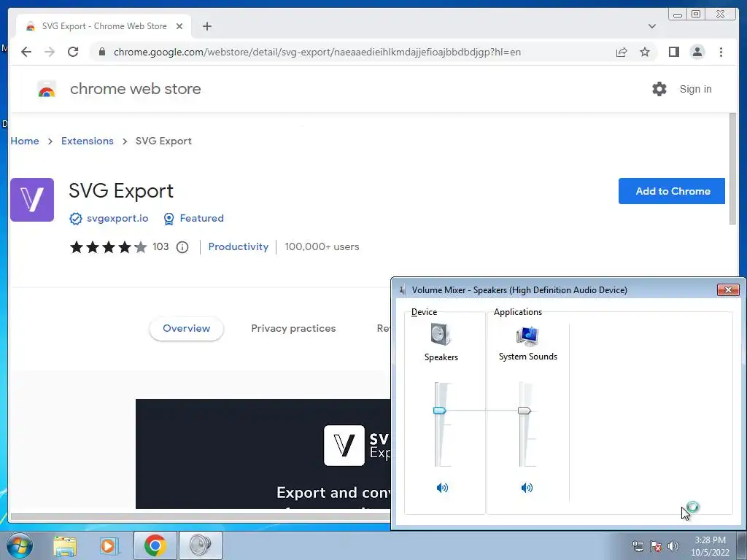Launch Windows Media Player from taskbar

point(109,545)
